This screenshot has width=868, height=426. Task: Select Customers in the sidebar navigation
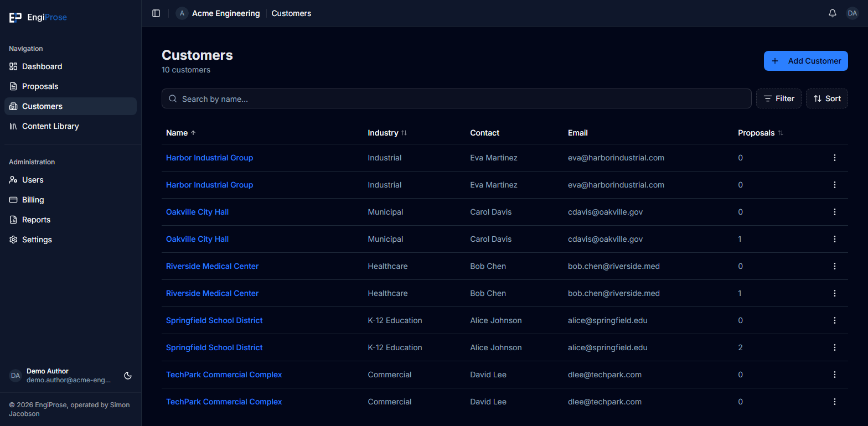coord(70,106)
